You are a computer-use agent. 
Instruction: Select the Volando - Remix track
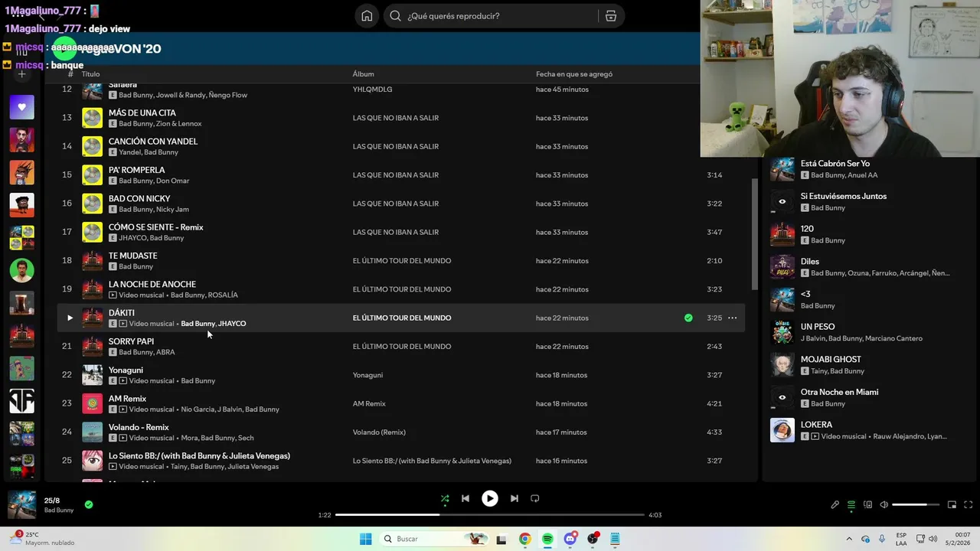click(139, 427)
